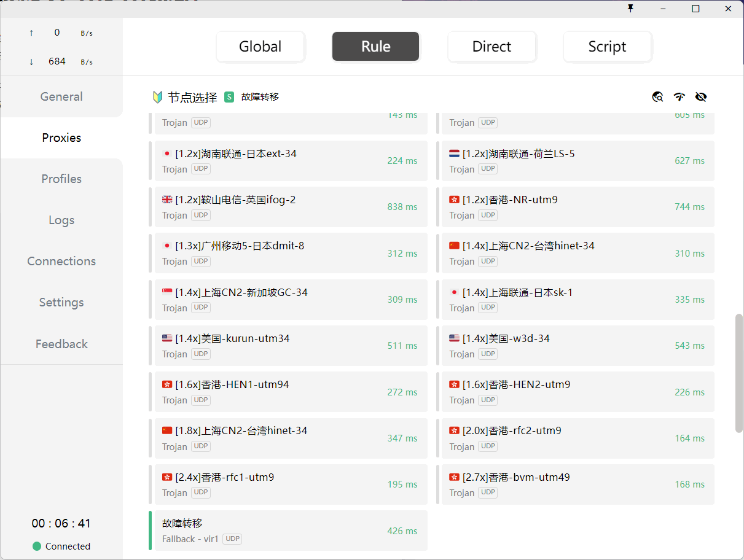Select the Rule mode button
Image resolution: width=744 pixels, height=560 pixels.
(x=376, y=47)
